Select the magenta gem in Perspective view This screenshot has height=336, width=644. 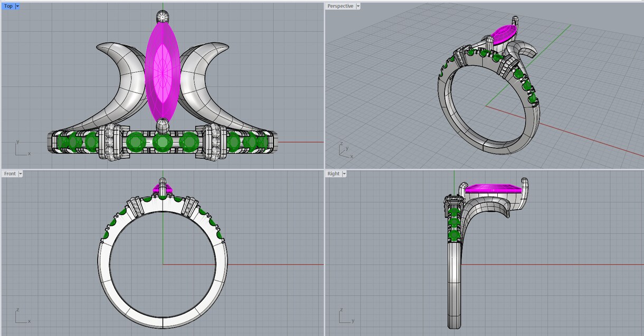click(x=505, y=35)
